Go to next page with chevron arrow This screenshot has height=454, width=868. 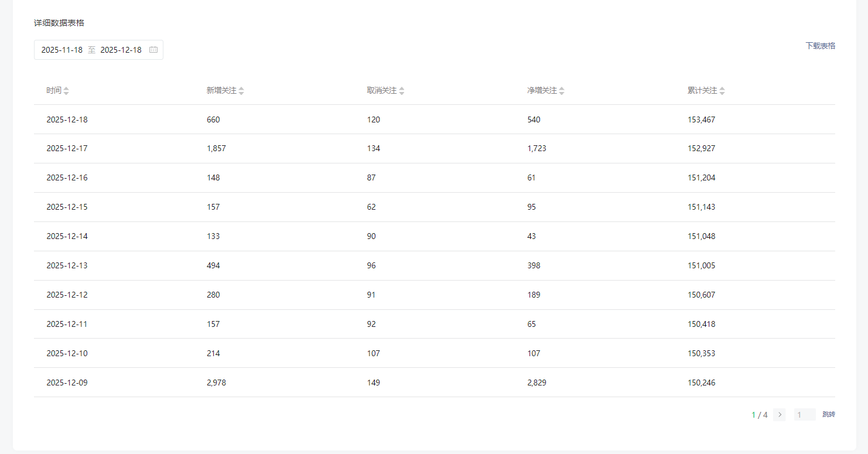point(779,415)
